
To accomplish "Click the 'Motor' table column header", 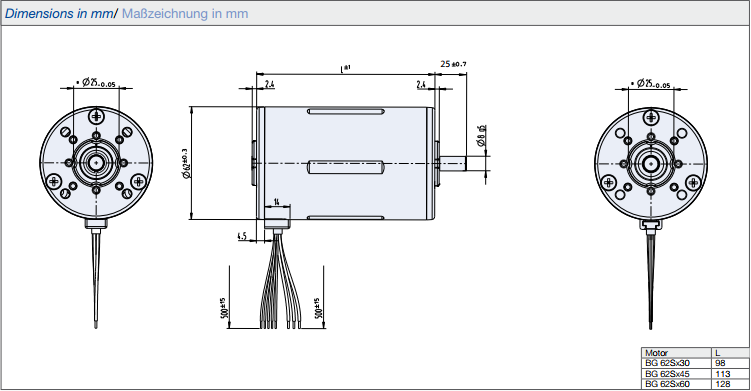I will [656, 353].
